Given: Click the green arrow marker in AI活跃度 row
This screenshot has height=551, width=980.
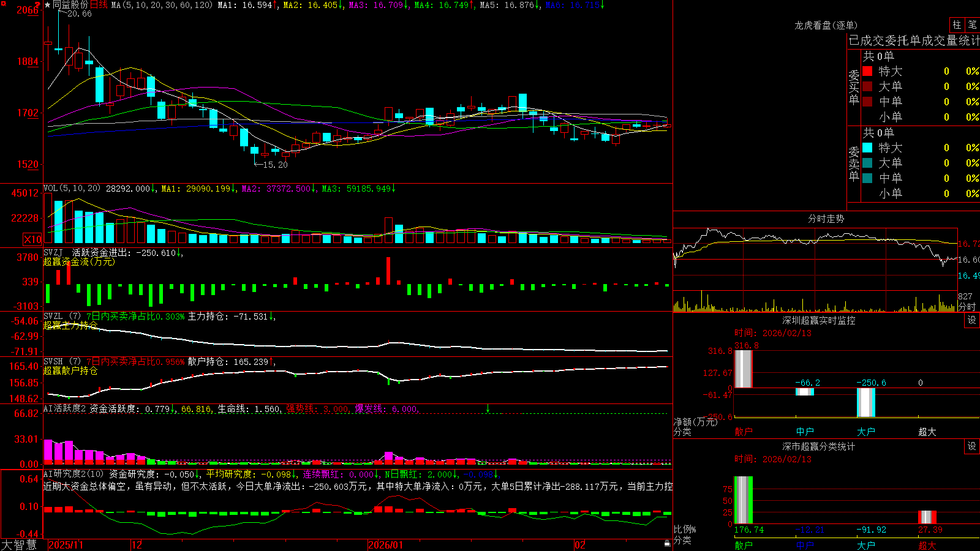Looking at the screenshot, I should coord(488,408).
